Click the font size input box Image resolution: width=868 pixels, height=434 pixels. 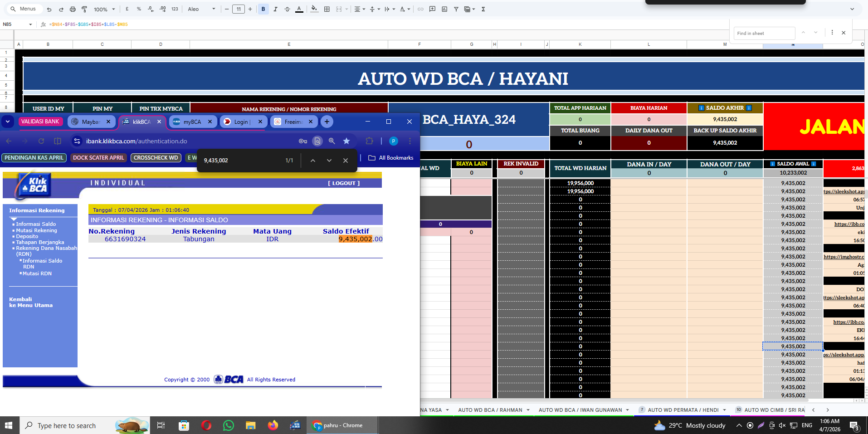tap(239, 9)
